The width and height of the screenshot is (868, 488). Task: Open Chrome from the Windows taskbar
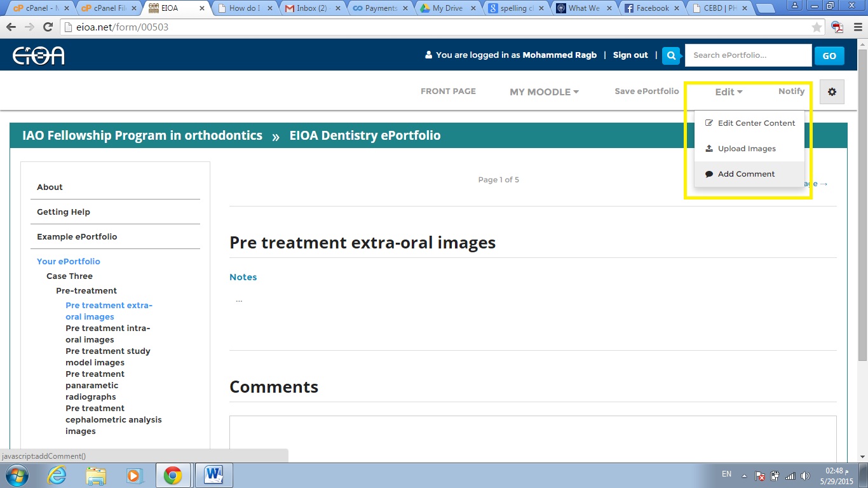tap(173, 475)
